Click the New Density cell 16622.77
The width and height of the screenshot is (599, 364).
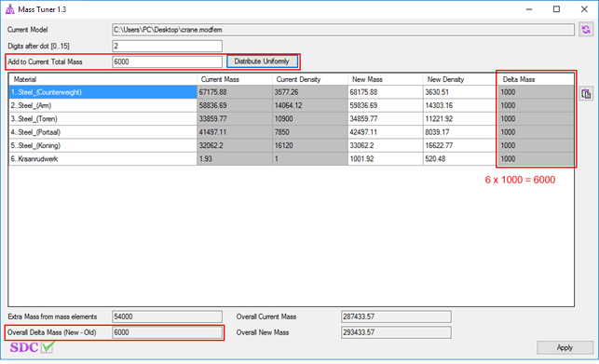click(460, 145)
